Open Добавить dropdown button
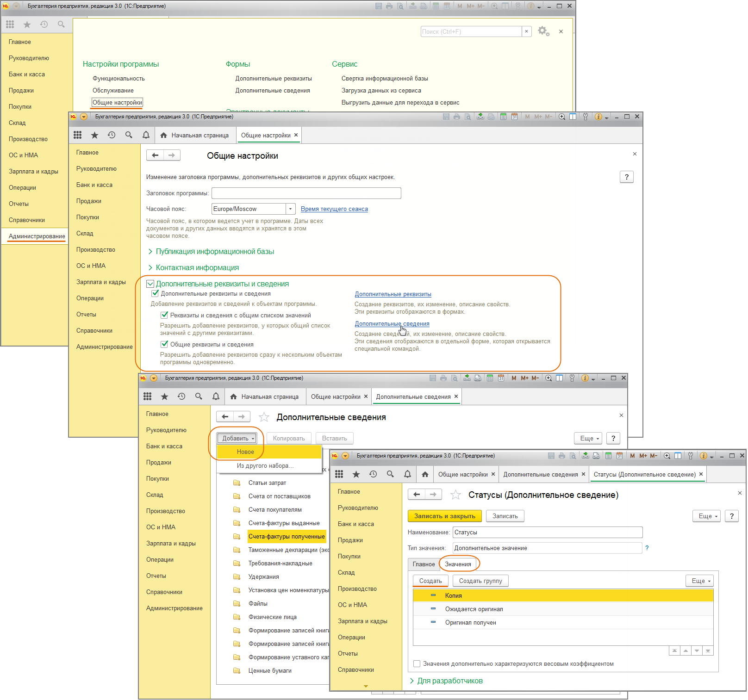This screenshot has height=700, width=748. click(x=237, y=438)
